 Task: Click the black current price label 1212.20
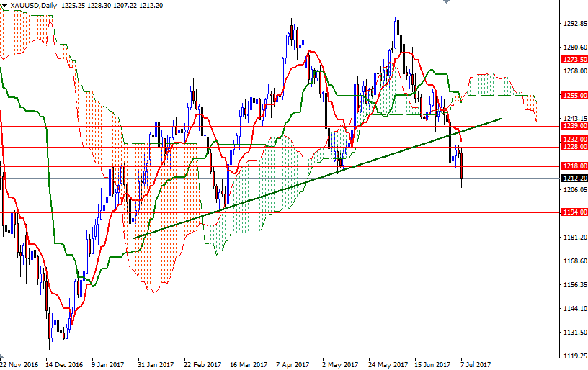coord(574,178)
